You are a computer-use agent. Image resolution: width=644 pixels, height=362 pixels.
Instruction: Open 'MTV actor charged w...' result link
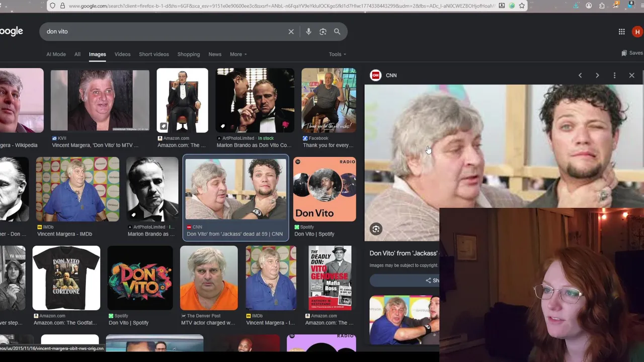[x=208, y=323]
